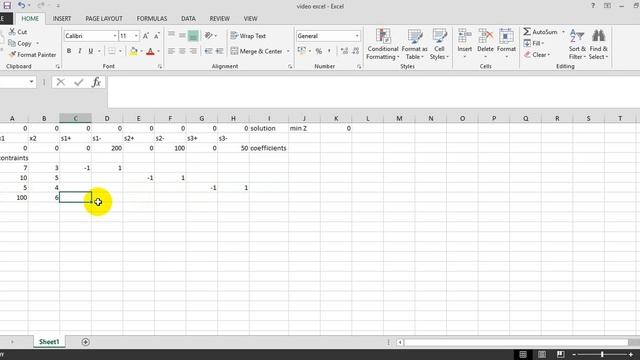The image size is (640, 360).
Task: Open the FORMULAS ribbon tab
Action: [151, 19]
